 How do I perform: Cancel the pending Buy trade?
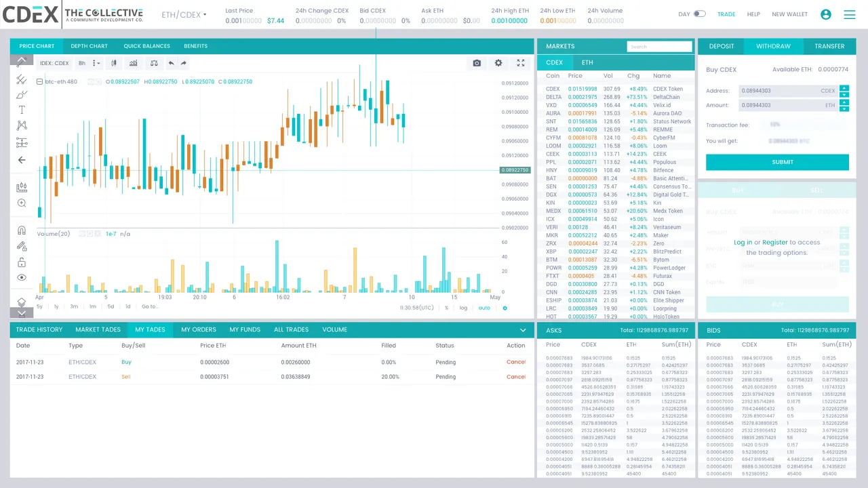[x=516, y=362]
